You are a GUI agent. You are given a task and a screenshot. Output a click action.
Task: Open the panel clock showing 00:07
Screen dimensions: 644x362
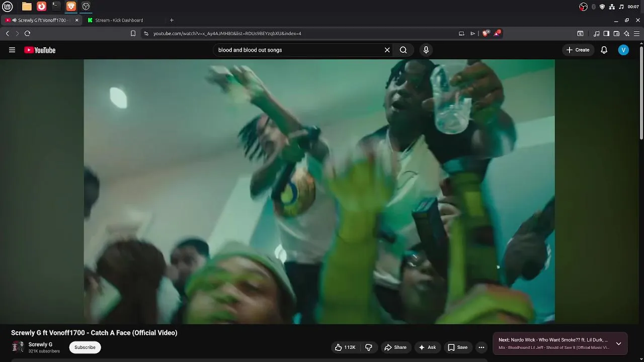point(633,7)
